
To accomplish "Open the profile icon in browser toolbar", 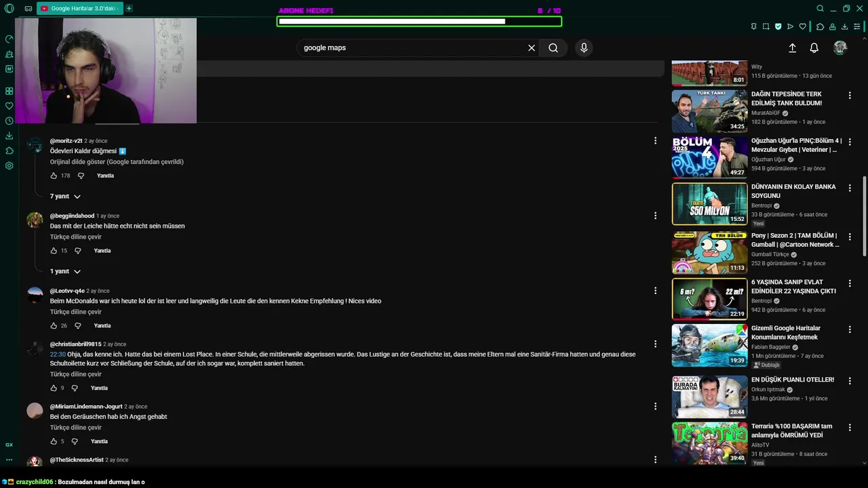I will tap(833, 26).
